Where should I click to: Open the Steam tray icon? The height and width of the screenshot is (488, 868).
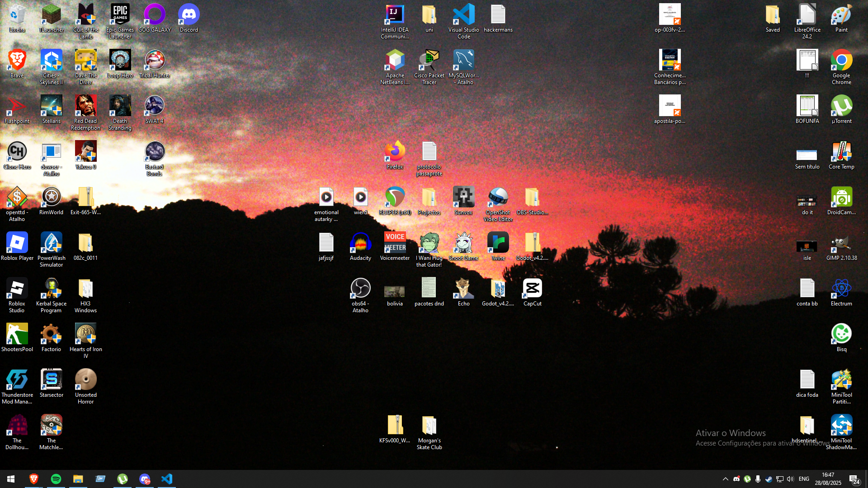click(769, 479)
